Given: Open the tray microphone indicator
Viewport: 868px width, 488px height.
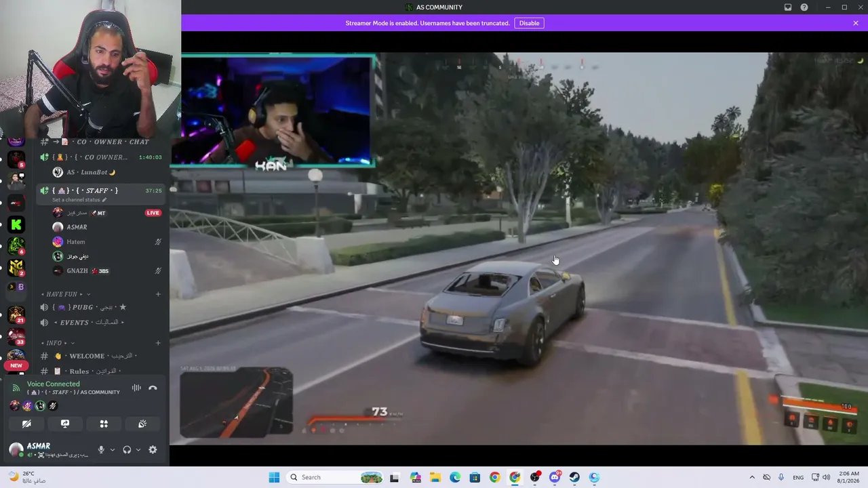Looking at the screenshot, I should pos(781,477).
